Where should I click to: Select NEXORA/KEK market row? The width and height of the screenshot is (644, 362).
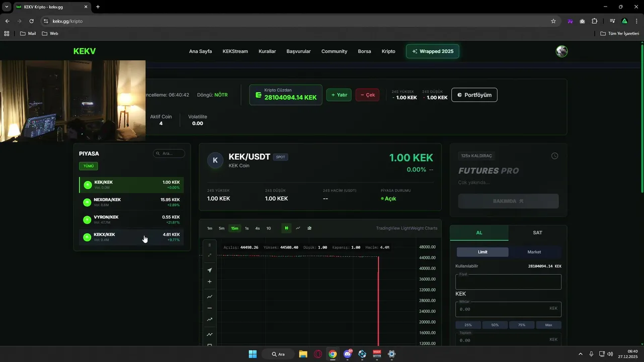point(131,202)
